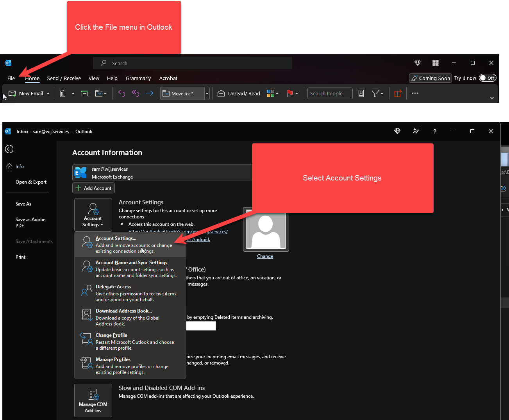509x420 pixels.
Task: Choose Download Address Book... entry
Action: click(130, 317)
